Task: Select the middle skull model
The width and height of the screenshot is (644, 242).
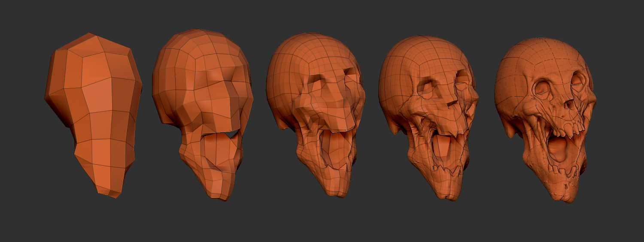Action: [316, 115]
